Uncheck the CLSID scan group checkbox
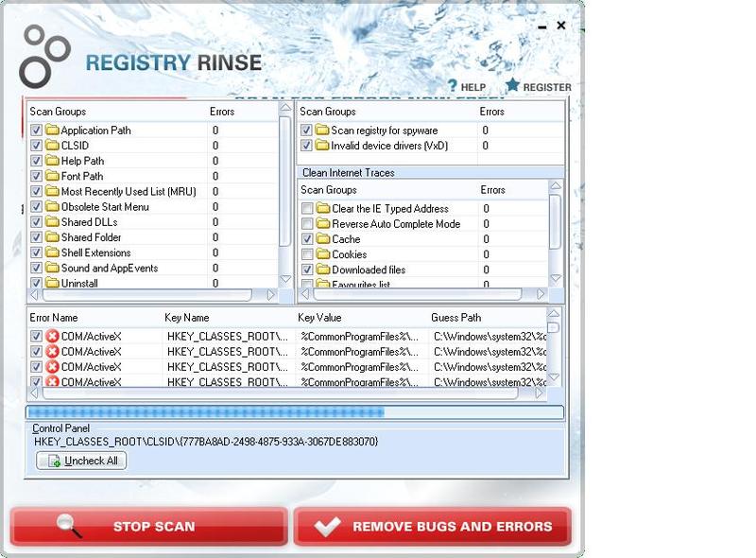Viewport: 756px width, 558px height. point(36,146)
